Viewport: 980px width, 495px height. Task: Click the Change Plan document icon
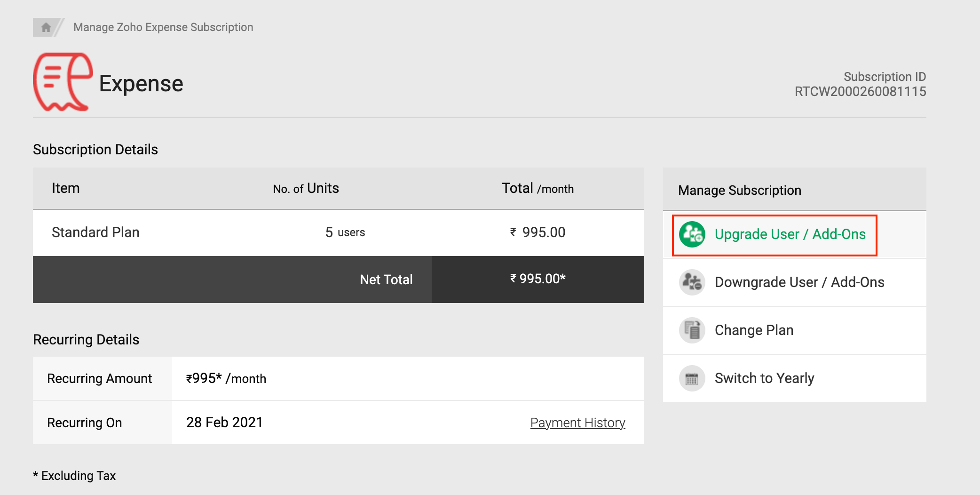tap(692, 330)
